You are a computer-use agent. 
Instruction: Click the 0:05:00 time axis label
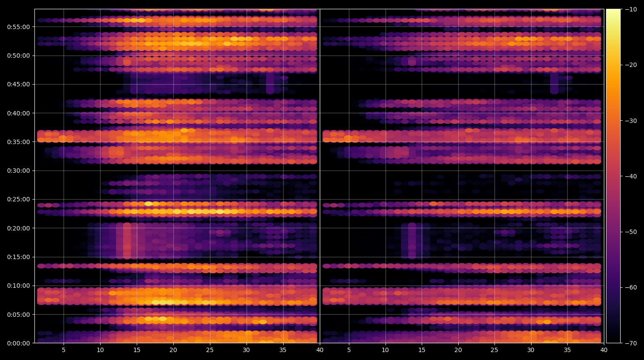pyautogui.click(x=19, y=315)
